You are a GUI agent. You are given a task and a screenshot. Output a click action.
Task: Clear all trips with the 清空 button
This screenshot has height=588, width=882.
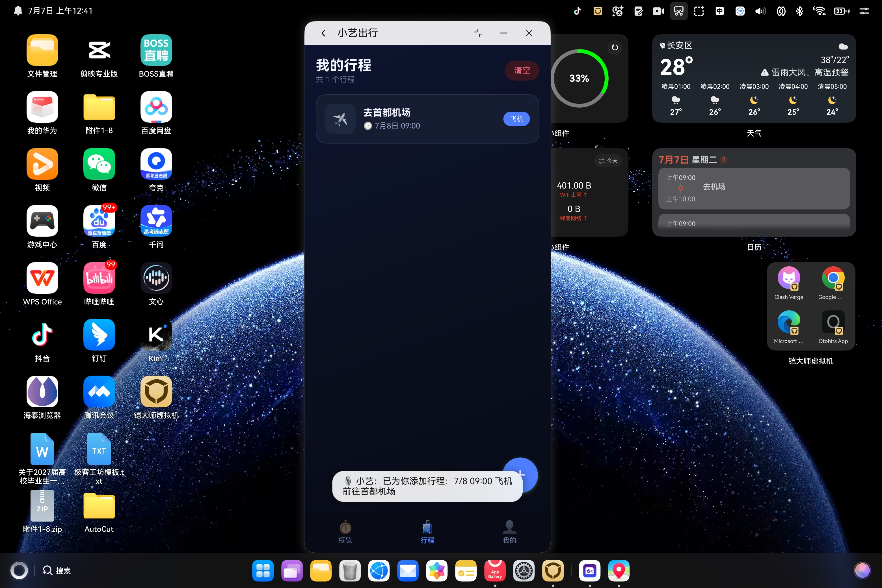[522, 70]
